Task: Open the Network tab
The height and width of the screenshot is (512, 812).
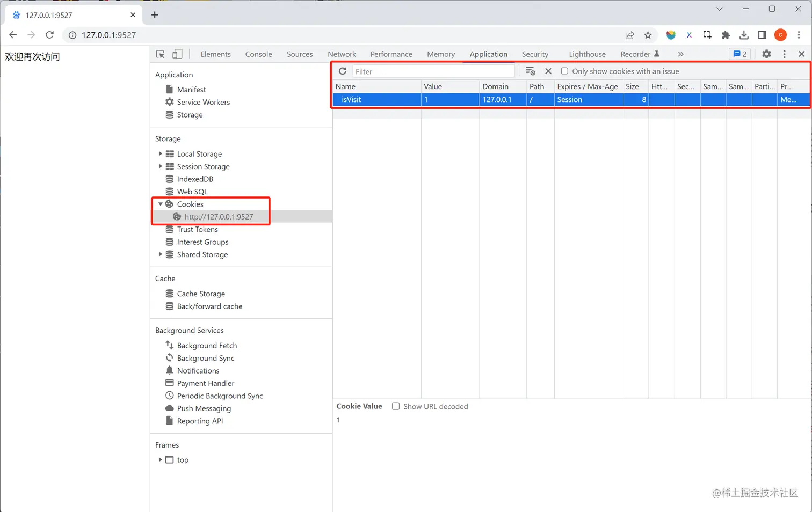Action: point(342,54)
